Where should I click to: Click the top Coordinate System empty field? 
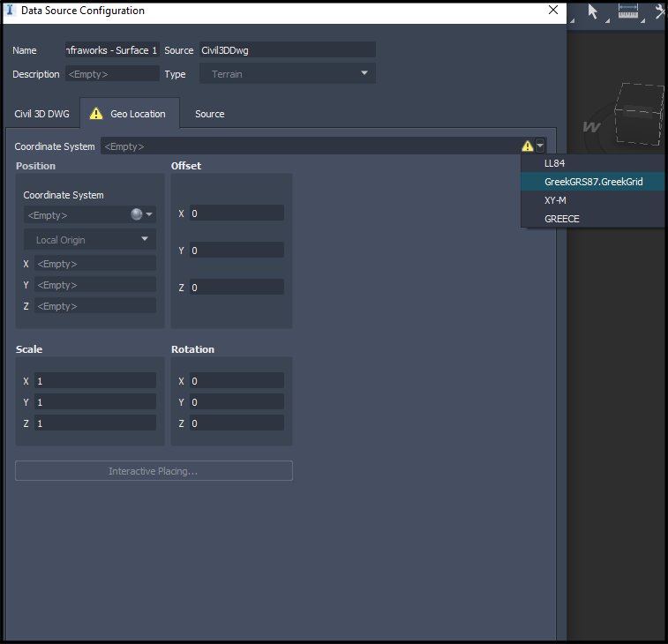311,146
